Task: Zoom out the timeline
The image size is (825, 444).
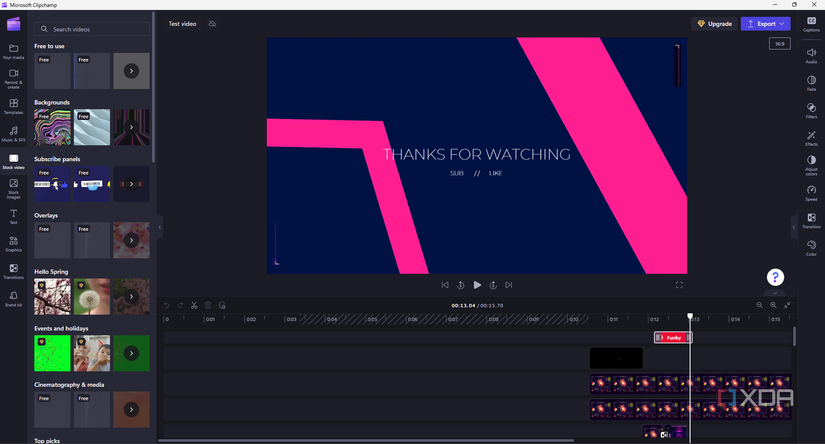Action: pos(759,305)
